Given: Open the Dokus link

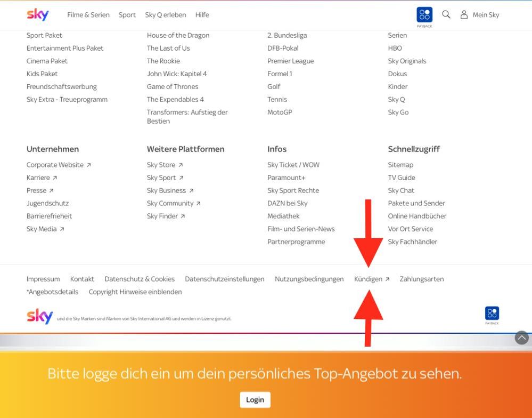Looking at the screenshot, I should (397, 74).
